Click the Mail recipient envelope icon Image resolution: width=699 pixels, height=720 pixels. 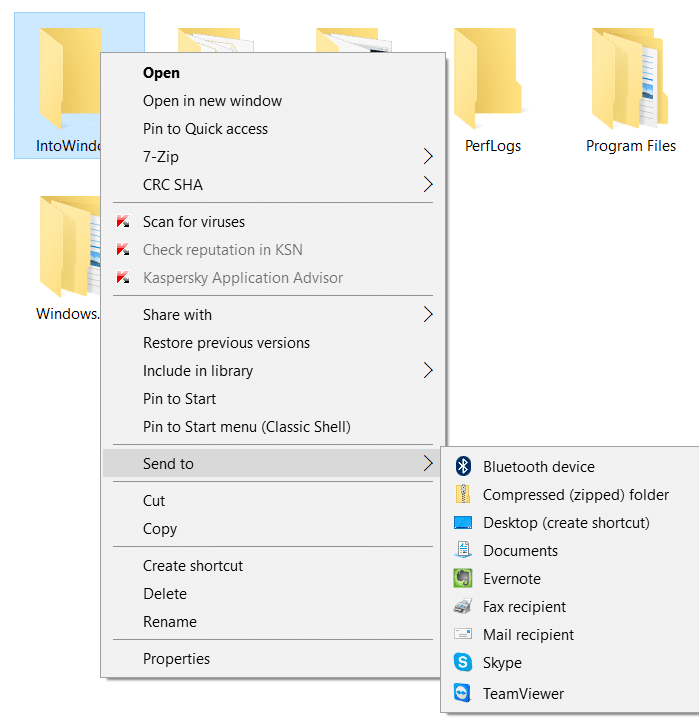point(463,634)
